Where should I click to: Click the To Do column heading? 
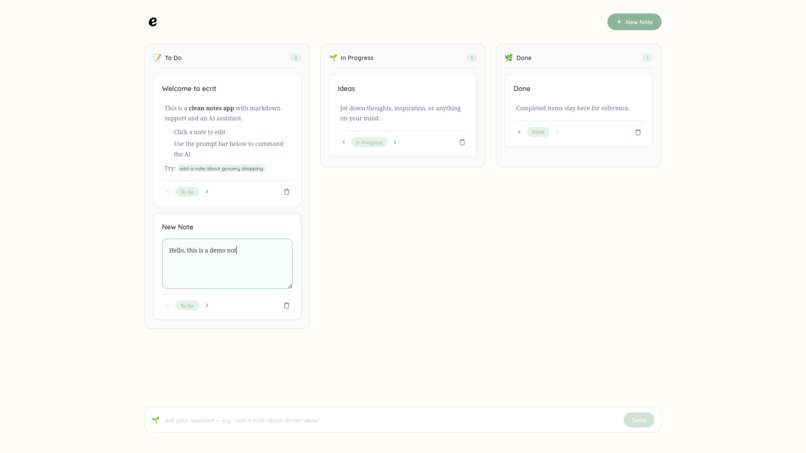click(173, 58)
